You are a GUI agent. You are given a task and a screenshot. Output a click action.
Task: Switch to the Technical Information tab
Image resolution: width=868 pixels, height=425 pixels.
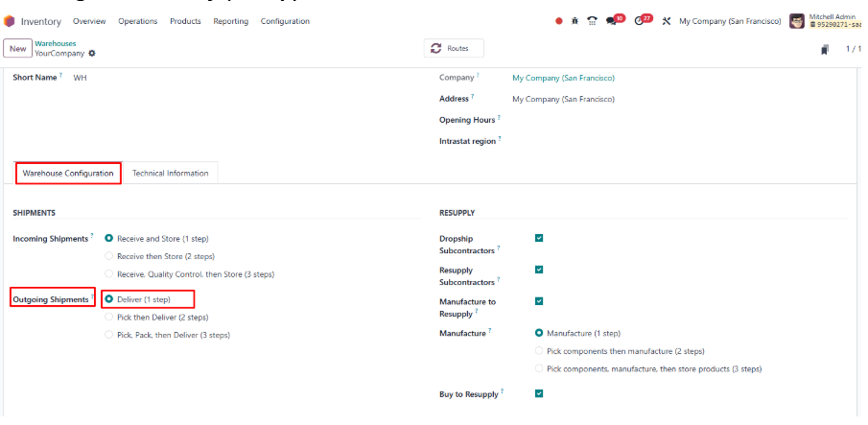(170, 174)
